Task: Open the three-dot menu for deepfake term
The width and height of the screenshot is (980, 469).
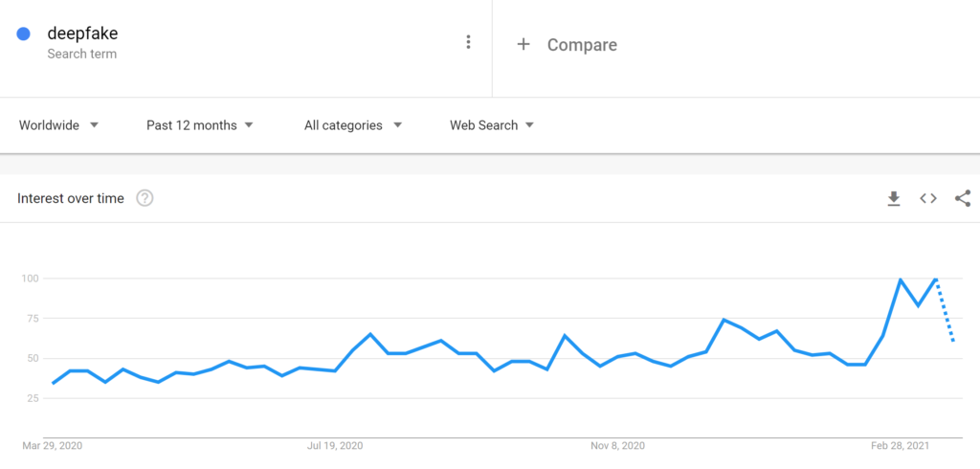Action: pos(468,42)
